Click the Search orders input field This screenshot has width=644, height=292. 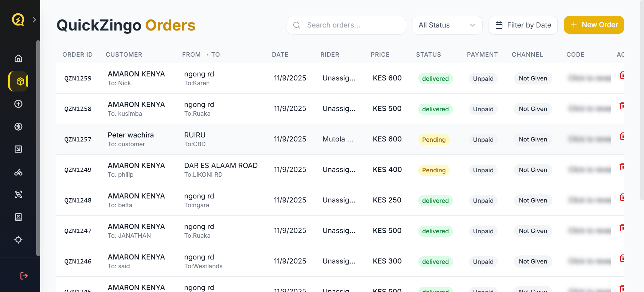click(346, 25)
